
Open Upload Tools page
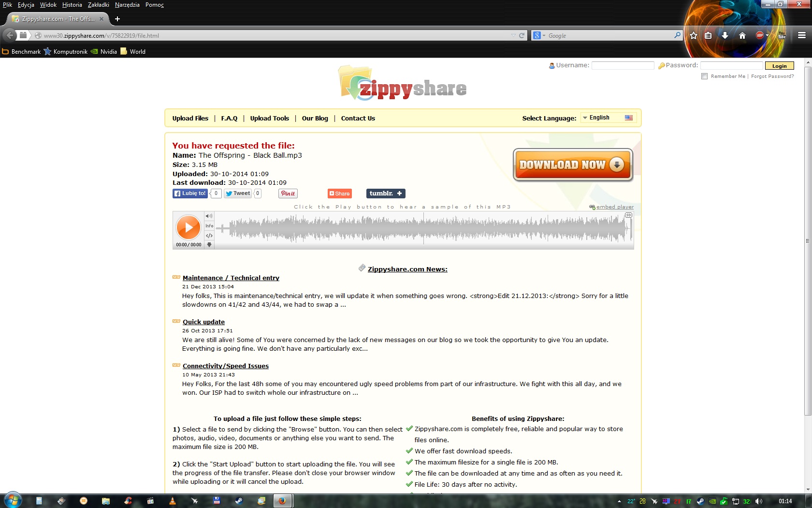tap(270, 119)
